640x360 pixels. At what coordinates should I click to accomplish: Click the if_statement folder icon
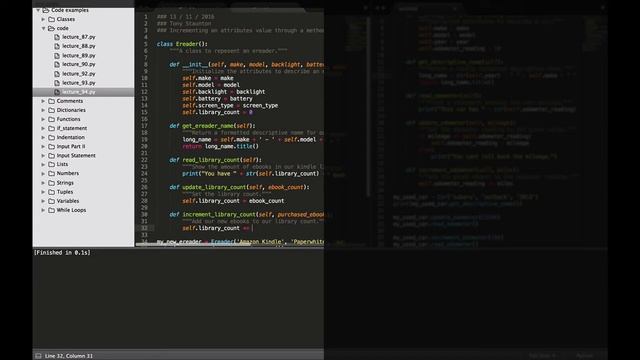pyautogui.click(x=51, y=128)
